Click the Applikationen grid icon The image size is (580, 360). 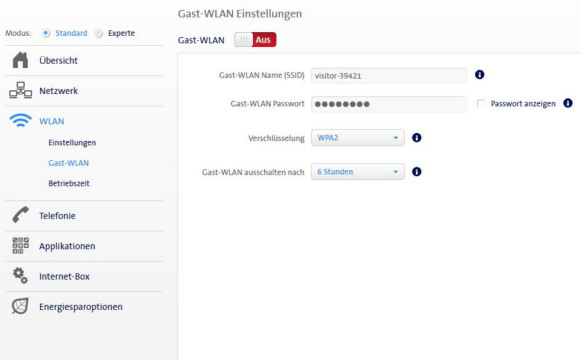20,246
